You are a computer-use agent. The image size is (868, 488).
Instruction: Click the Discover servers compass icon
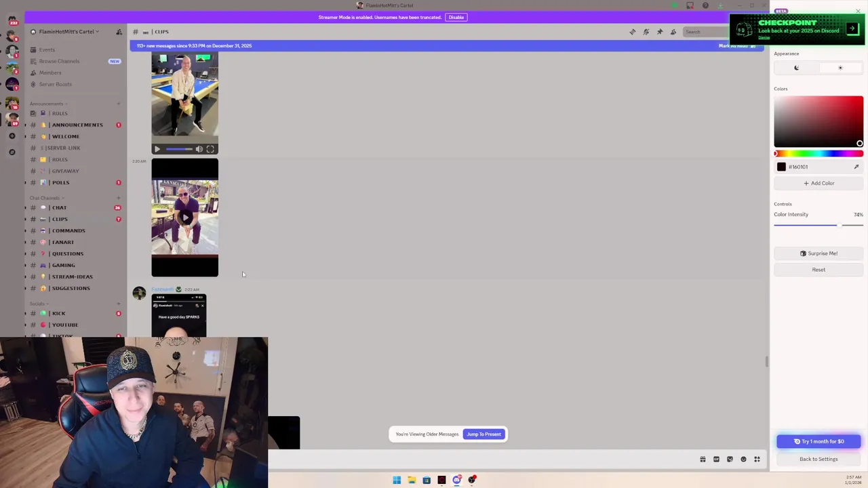click(12, 152)
